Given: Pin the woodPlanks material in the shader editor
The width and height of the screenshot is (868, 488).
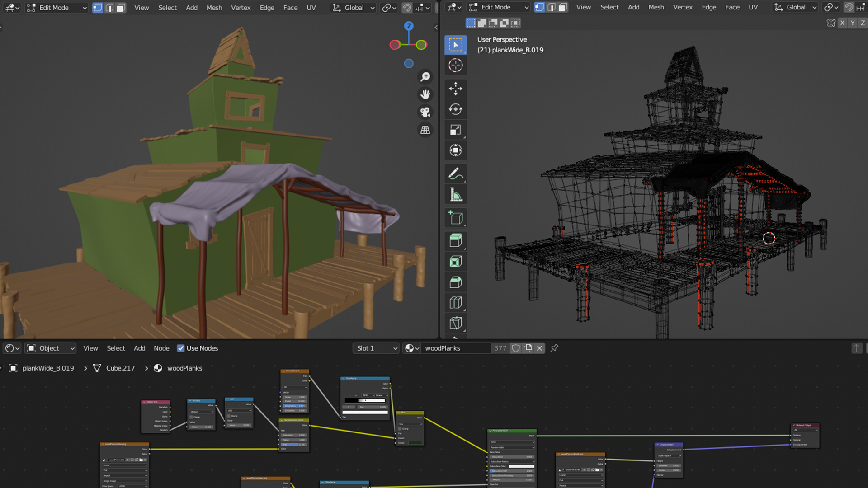Looking at the screenshot, I should pos(554,348).
